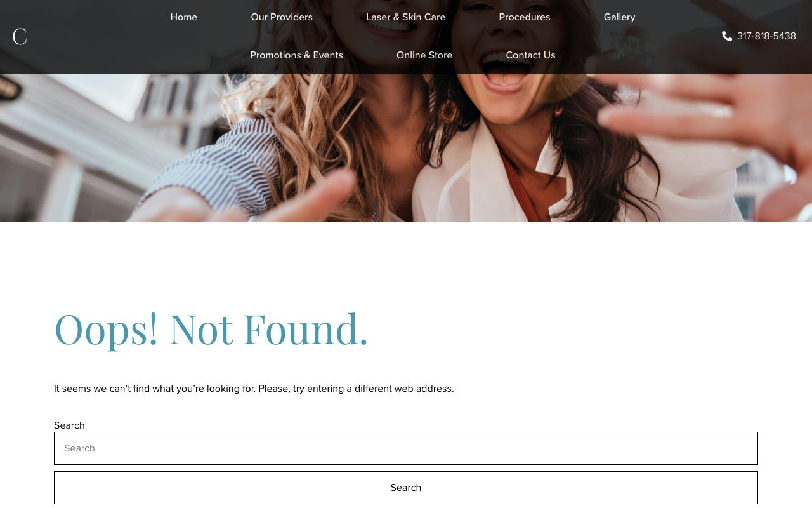Image resolution: width=812 pixels, height=508 pixels.
Task: Click the Search submit button
Action: tap(406, 488)
